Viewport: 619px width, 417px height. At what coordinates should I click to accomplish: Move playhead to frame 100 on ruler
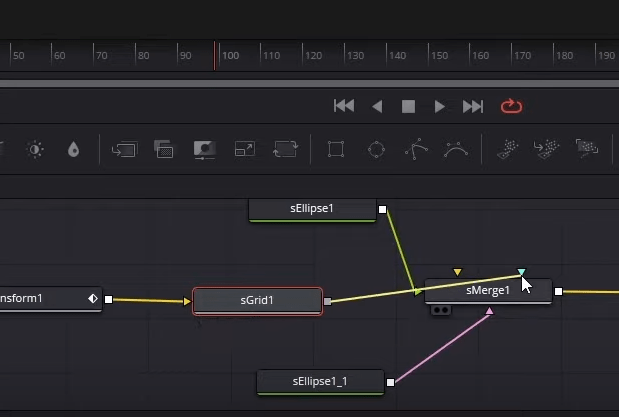click(231, 56)
